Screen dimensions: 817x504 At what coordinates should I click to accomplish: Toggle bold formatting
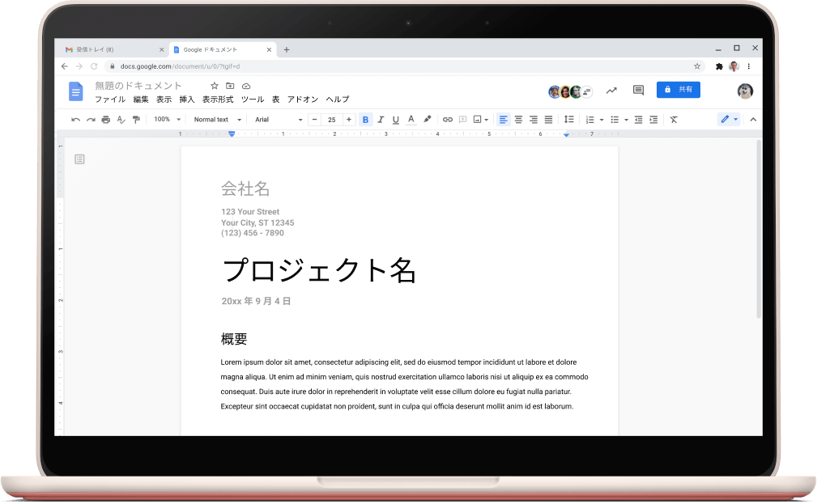coord(365,120)
